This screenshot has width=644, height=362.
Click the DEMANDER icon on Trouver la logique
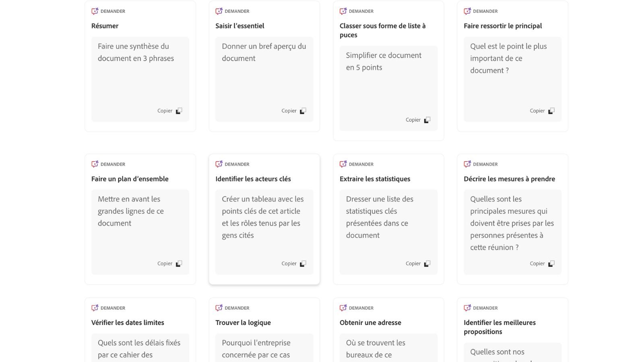pos(219,308)
